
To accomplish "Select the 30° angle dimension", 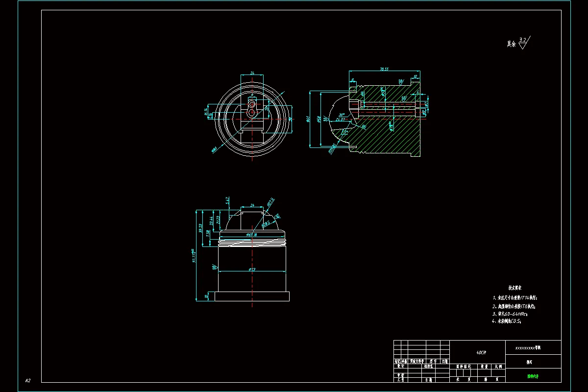I will click(341, 114).
